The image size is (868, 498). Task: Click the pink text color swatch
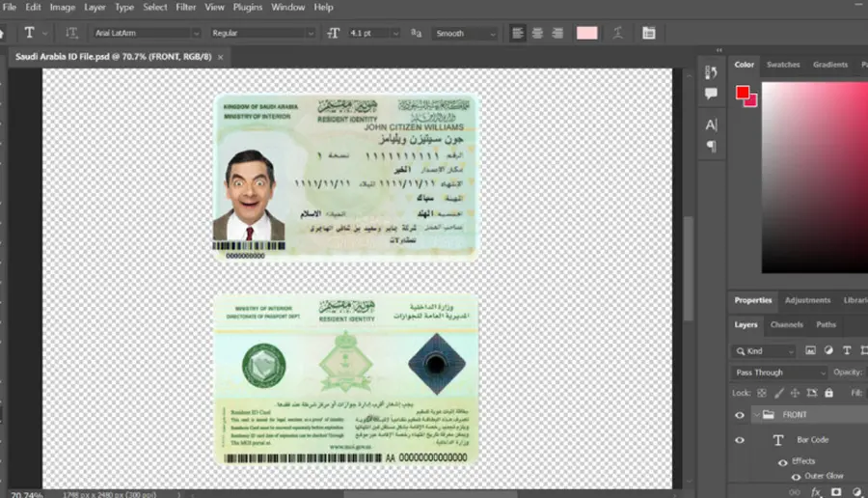pyautogui.click(x=586, y=33)
